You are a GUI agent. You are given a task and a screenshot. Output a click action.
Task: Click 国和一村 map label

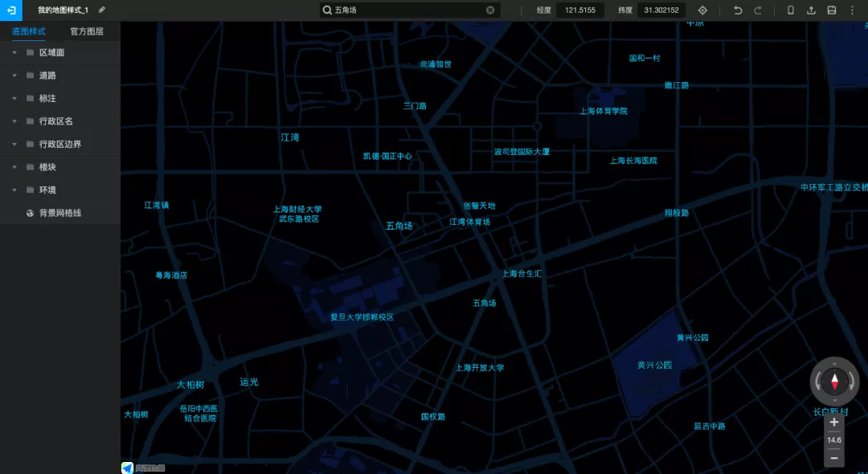(645, 58)
